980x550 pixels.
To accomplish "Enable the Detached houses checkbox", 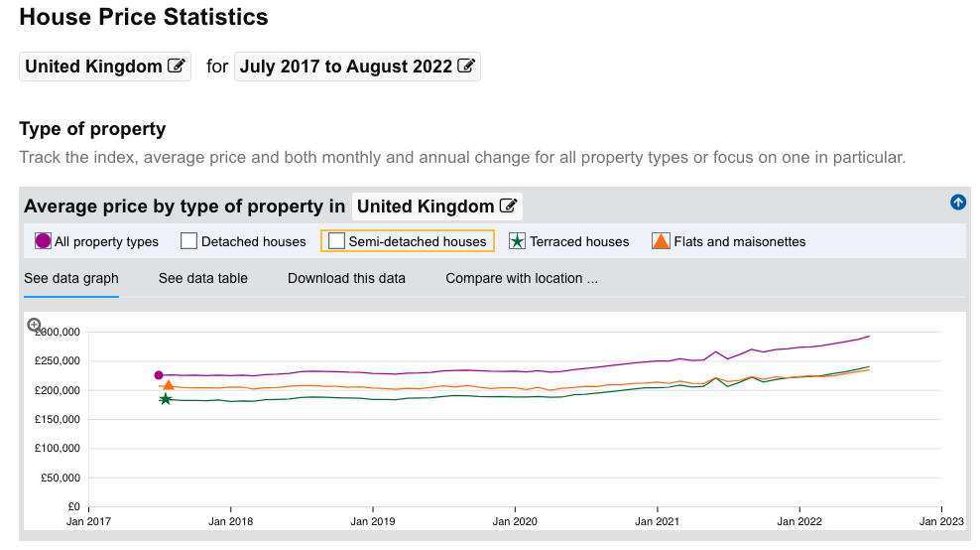I will coord(189,241).
